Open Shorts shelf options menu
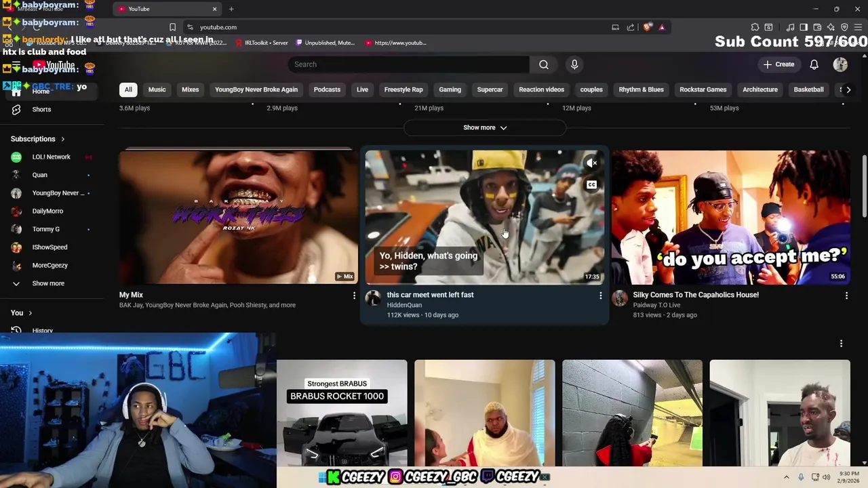 (x=842, y=344)
